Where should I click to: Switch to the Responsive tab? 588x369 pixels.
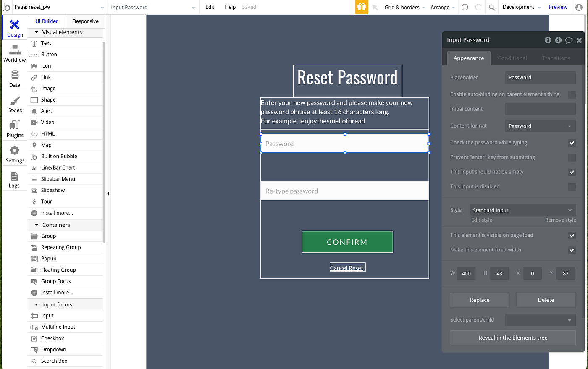click(85, 21)
